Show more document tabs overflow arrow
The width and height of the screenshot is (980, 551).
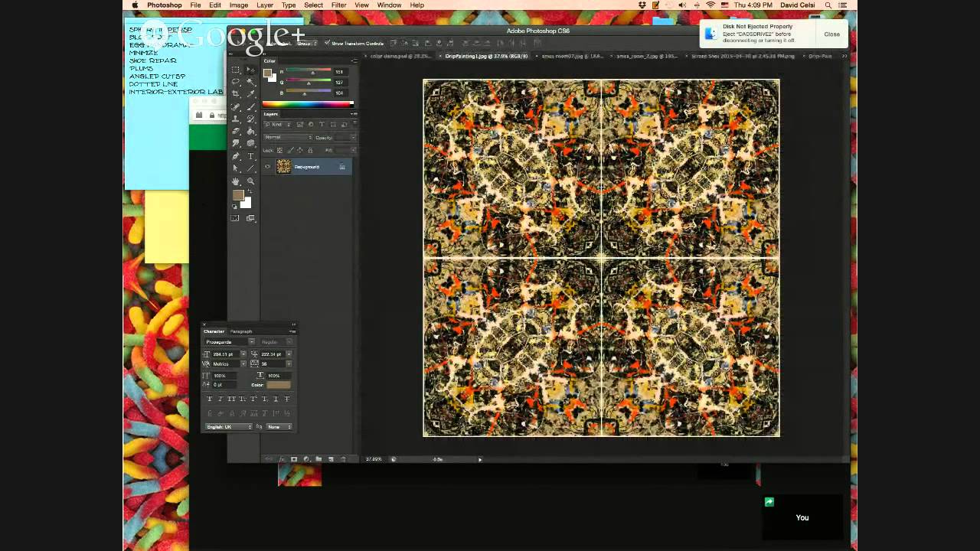coord(844,56)
